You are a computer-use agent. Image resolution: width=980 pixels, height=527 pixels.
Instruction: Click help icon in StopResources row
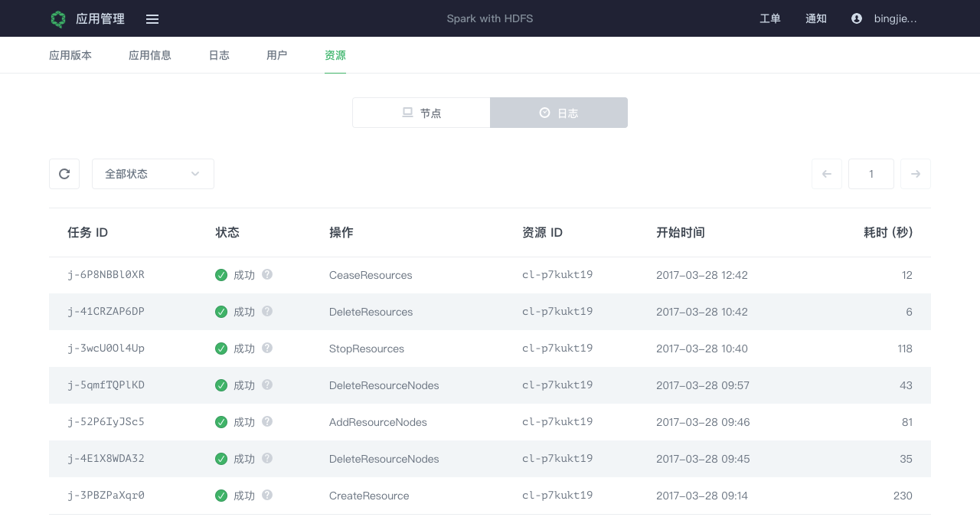pos(267,348)
